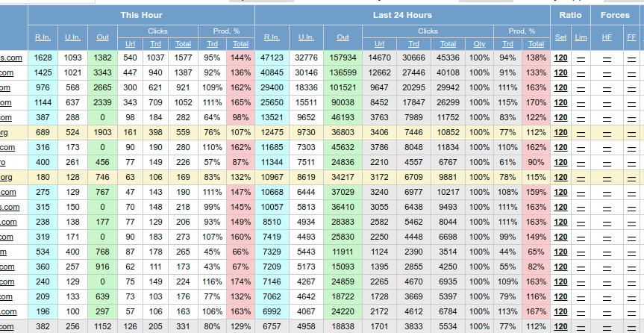The height and width of the screenshot is (333, 644).
Task: Select the cell showing 28383
Action: [343, 222]
